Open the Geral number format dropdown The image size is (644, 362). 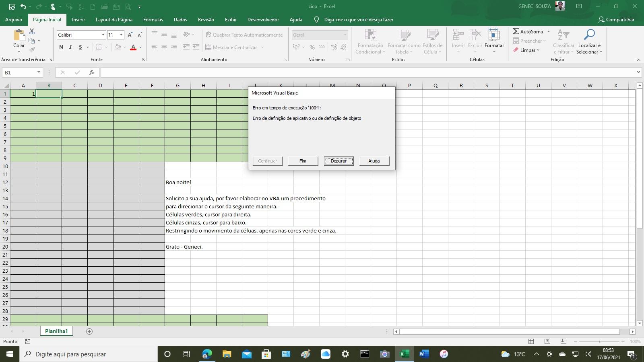pos(345,35)
